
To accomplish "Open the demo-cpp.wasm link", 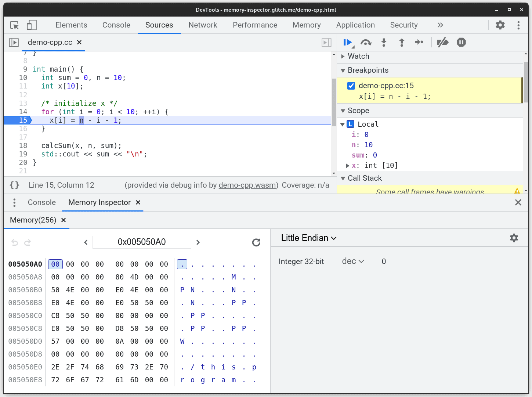I will pos(247,185).
